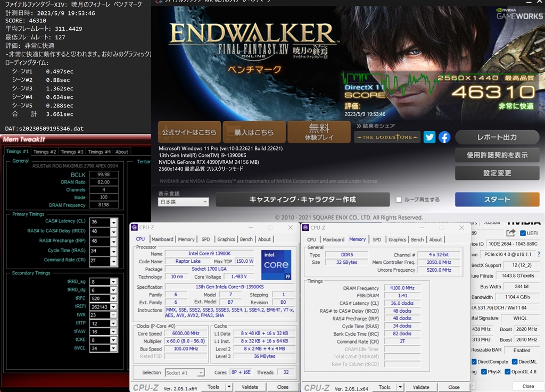Open Tools dropdown arrow in left CPU-Z

point(229,387)
